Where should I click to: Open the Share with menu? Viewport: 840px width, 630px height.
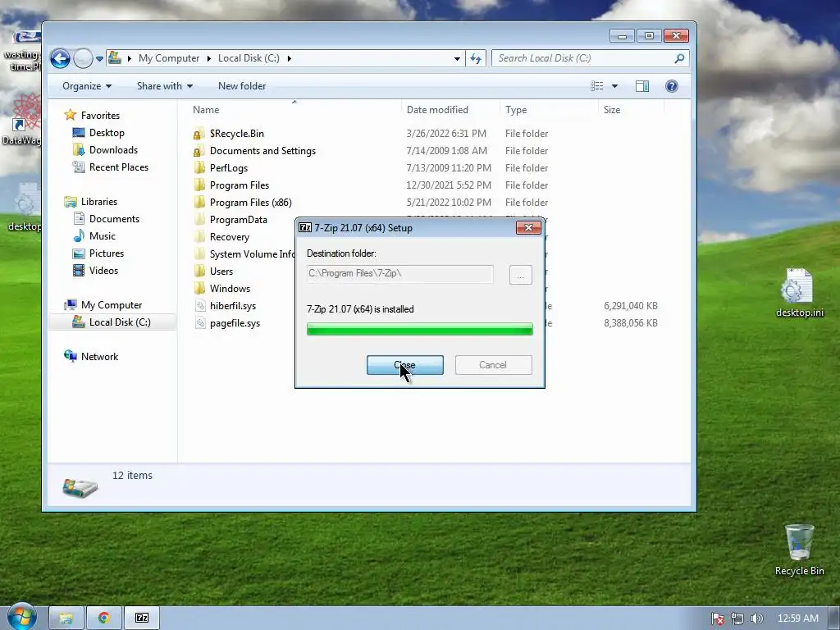164,86
